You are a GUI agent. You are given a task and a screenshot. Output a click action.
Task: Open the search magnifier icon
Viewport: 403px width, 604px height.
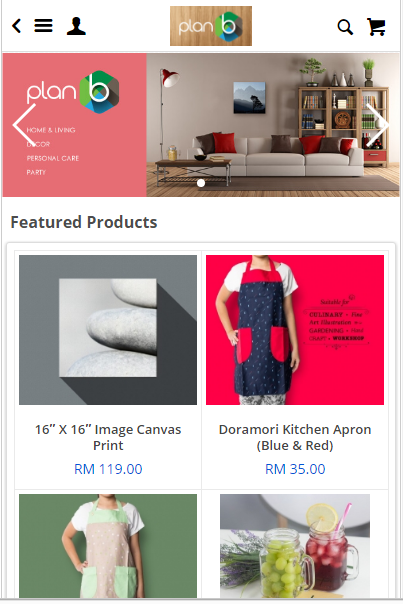(x=345, y=27)
